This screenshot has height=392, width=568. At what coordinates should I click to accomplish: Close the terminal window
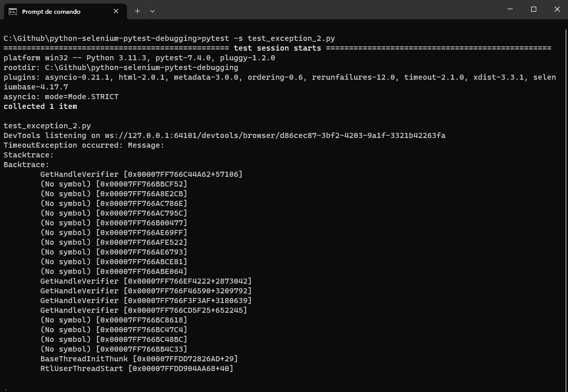tap(557, 9)
